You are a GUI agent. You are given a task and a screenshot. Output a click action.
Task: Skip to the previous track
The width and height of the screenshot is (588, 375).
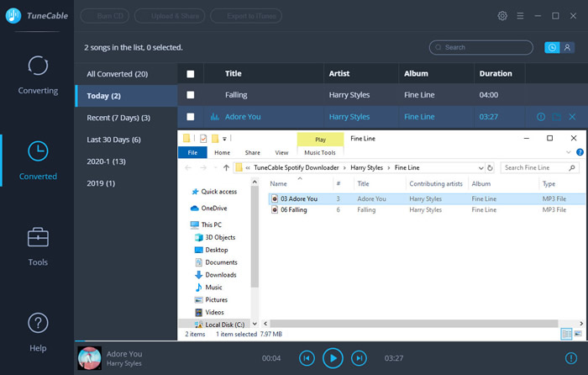[x=307, y=358]
